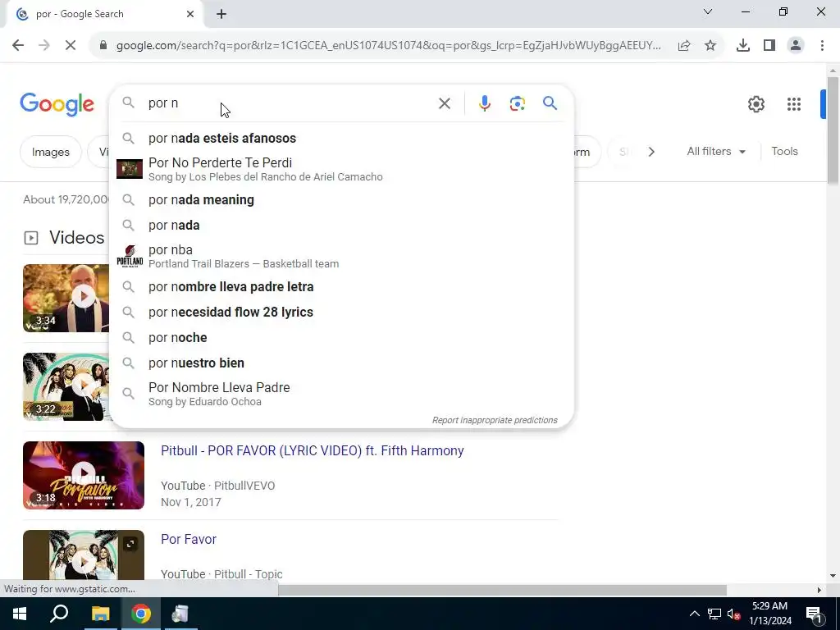Bookmark this page with the star icon
Image resolution: width=840 pixels, height=630 pixels.
click(x=710, y=46)
